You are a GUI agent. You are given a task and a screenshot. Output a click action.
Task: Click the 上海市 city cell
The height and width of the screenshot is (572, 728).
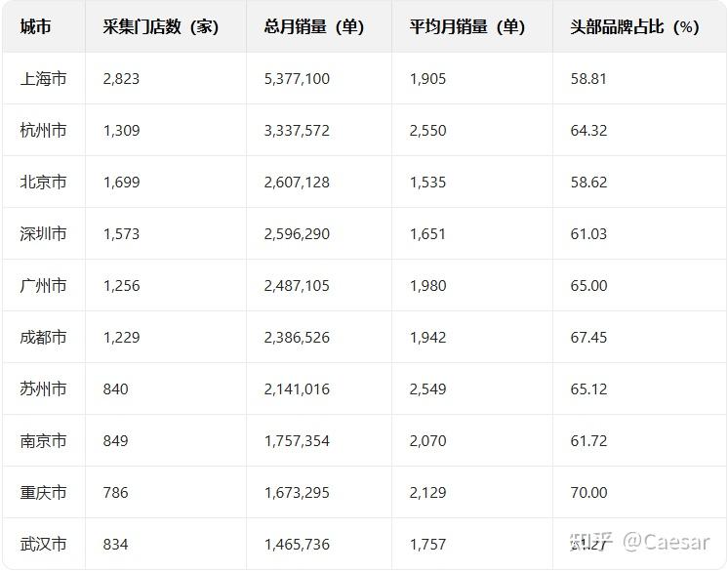(44, 79)
